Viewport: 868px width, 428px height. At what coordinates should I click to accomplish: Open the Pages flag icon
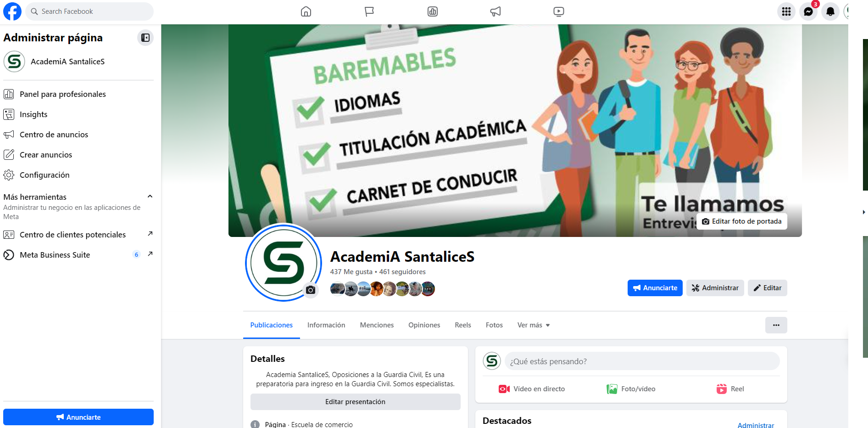tap(369, 11)
